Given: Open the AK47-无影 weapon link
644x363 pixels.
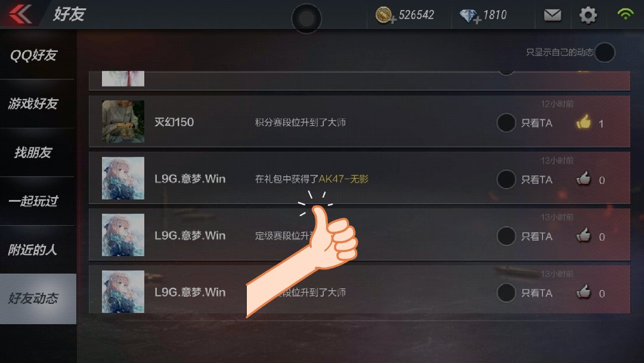Looking at the screenshot, I should point(343,179).
